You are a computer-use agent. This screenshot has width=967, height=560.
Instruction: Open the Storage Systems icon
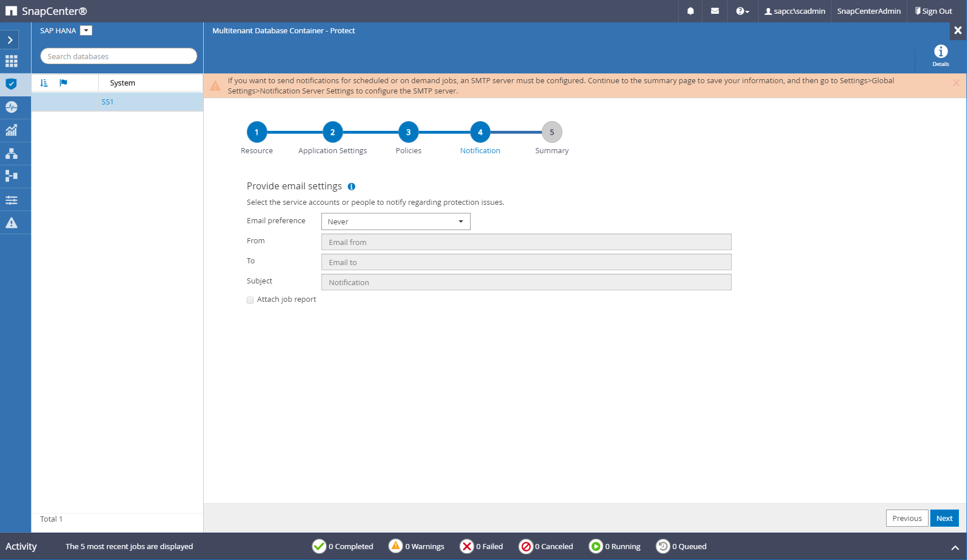[11, 176]
